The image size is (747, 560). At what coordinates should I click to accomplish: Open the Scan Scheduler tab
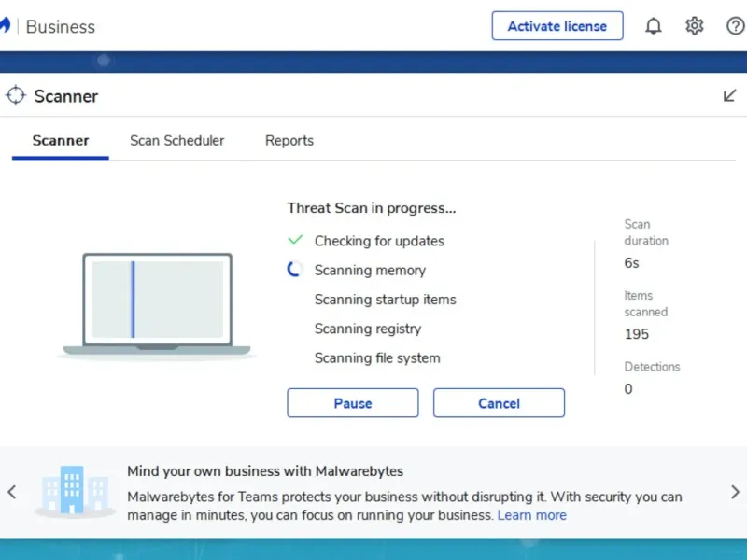click(176, 141)
